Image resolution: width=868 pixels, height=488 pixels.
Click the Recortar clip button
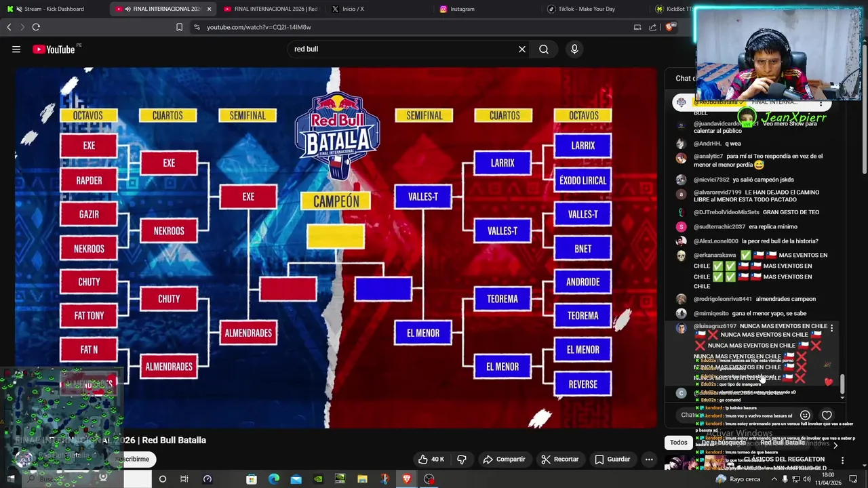[559, 459]
